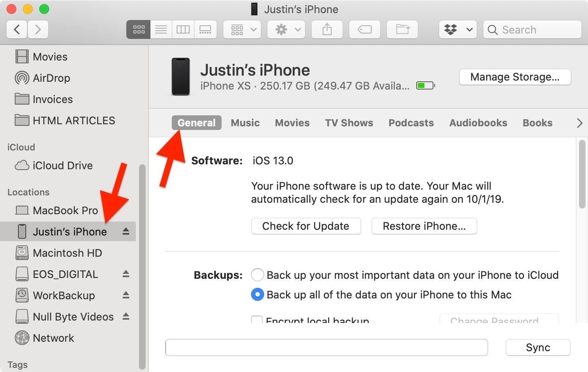Screen dimensions: 588x372
Task: Open the Share icon in the toolbar
Action: coord(326,29)
